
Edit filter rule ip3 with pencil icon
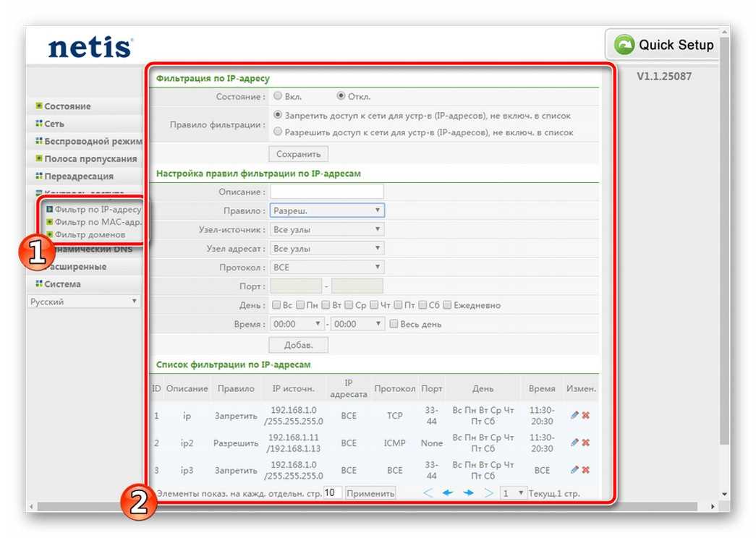point(574,470)
